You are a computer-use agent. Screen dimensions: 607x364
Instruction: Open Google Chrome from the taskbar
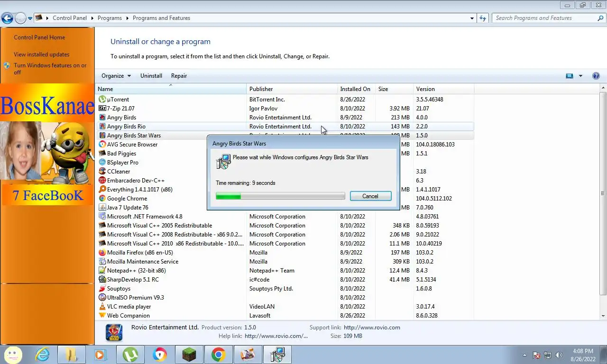pos(218,355)
